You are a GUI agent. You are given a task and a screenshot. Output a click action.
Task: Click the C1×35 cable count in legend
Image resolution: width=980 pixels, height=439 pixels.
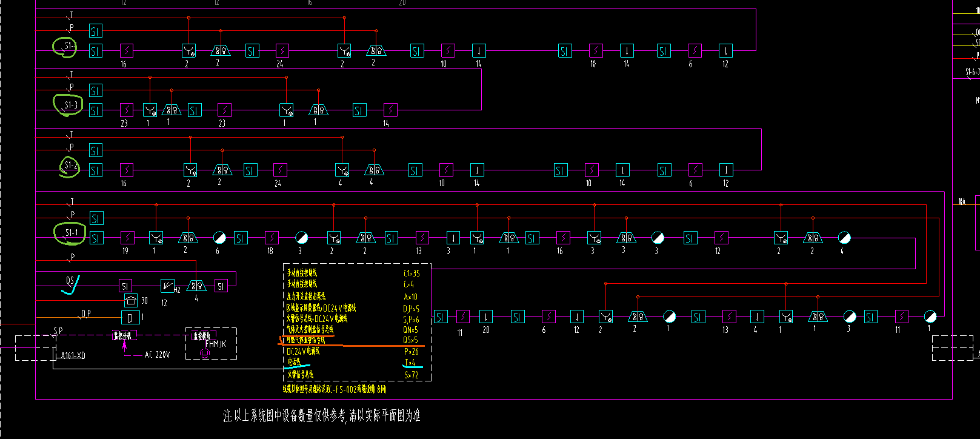(411, 273)
